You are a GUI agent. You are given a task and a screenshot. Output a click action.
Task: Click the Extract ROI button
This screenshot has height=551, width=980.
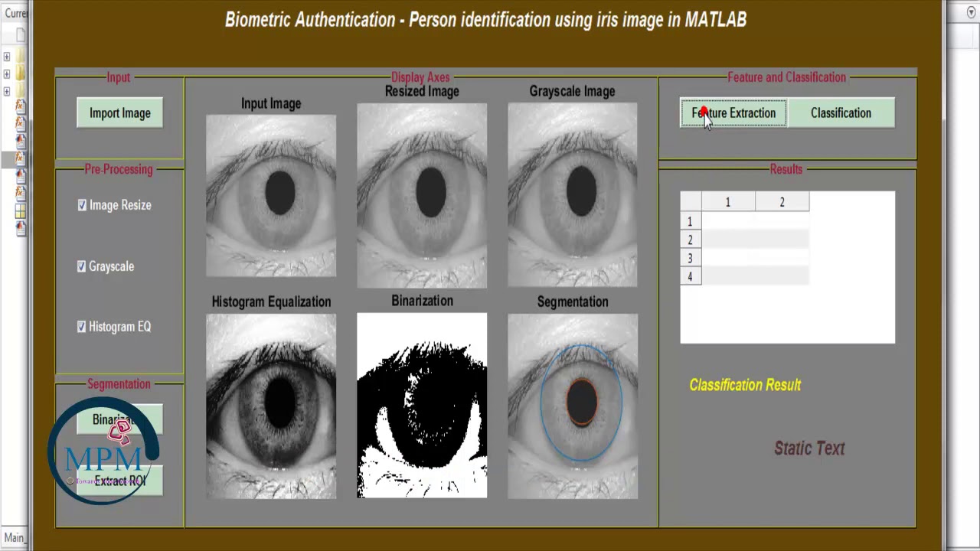119,481
